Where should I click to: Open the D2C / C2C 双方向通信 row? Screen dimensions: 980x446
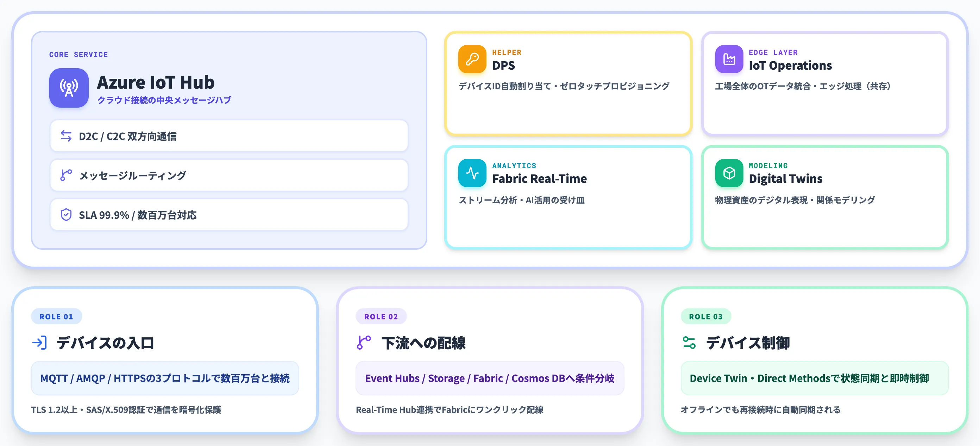(x=229, y=136)
